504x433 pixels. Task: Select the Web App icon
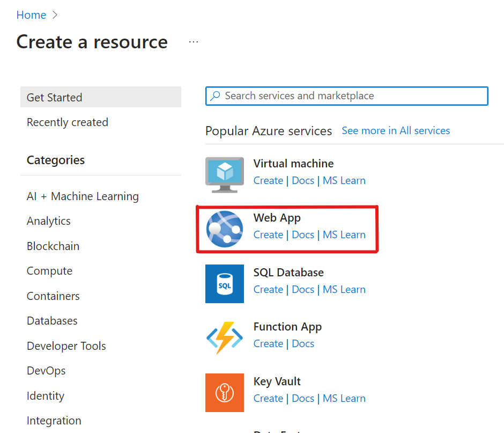tap(224, 229)
